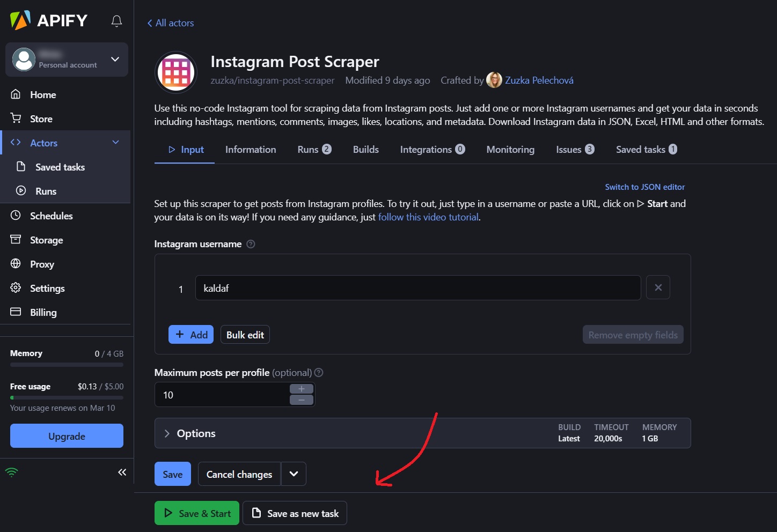Screen dimensions: 777x532
Task: Click the Apify logo
Action: tap(48, 20)
